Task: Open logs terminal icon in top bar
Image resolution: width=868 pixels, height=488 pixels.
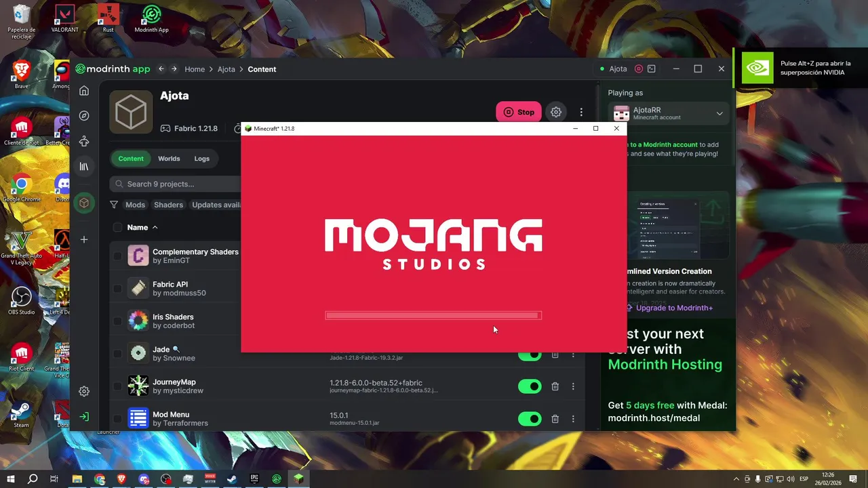Action: tap(652, 69)
